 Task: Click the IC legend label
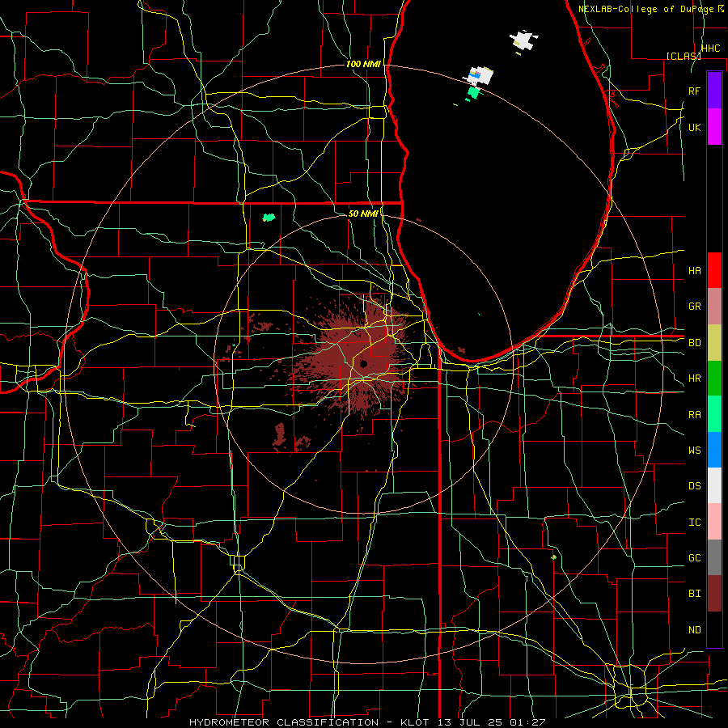[x=694, y=522]
